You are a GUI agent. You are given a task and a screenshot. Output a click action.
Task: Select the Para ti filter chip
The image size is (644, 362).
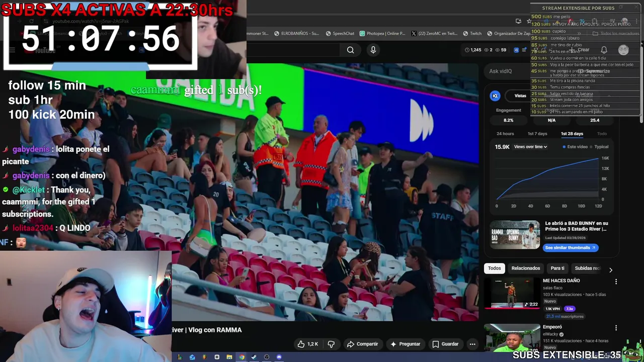click(557, 268)
